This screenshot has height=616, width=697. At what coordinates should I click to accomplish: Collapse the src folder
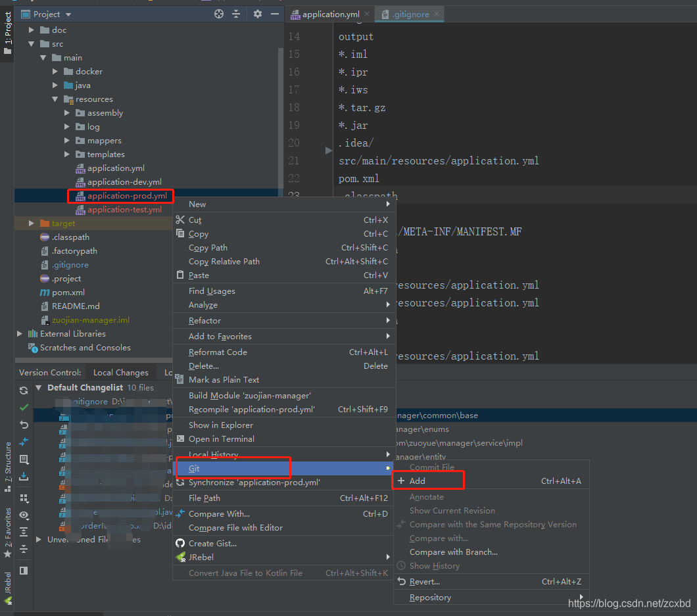click(x=31, y=43)
